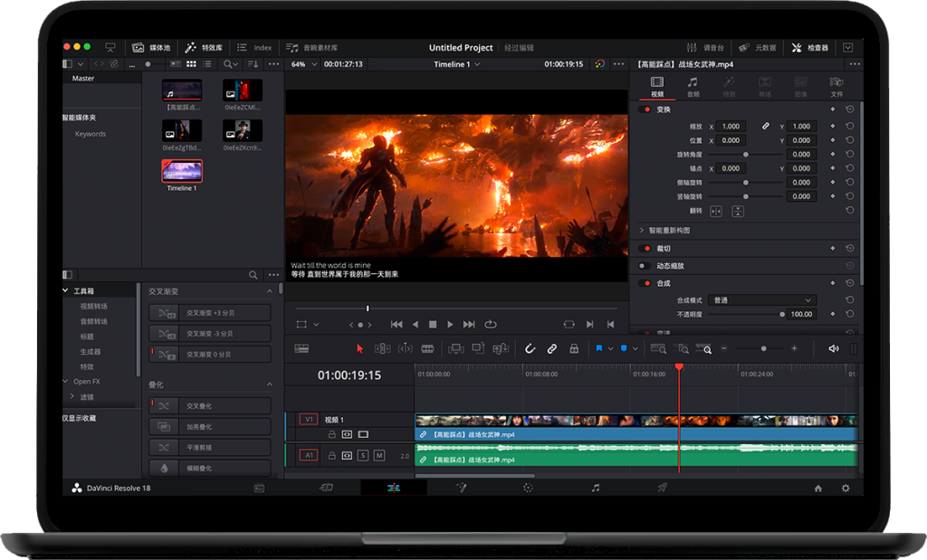
Task: Collapse the 叠化 effects group
Action: coord(270,384)
